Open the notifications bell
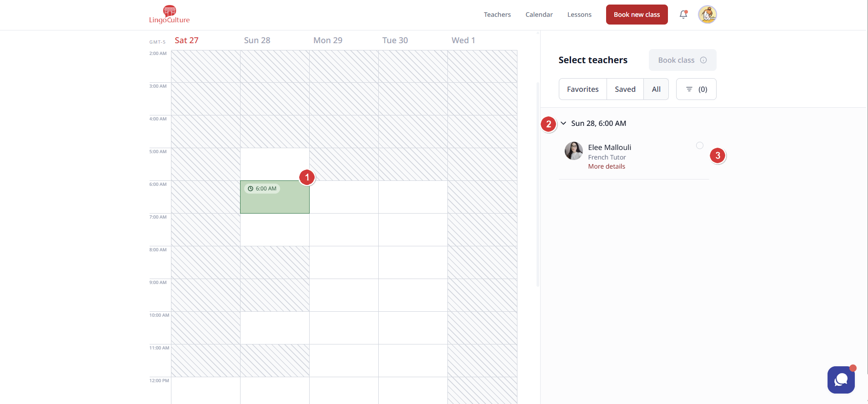 point(683,15)
